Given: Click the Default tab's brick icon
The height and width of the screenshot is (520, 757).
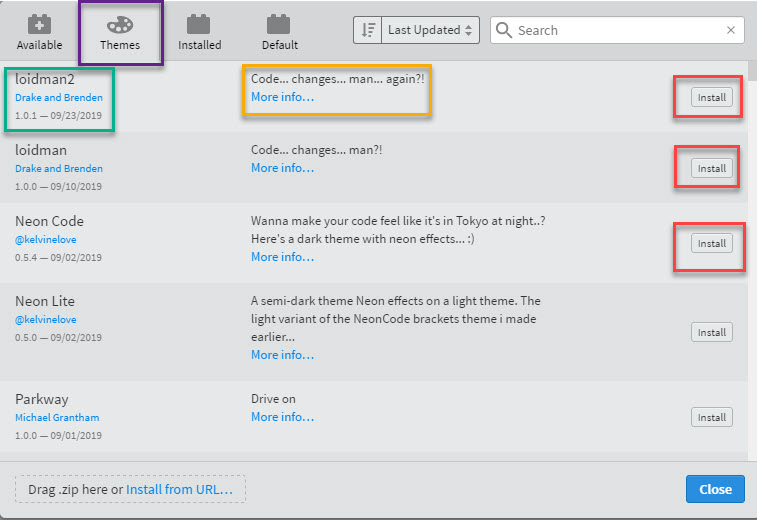Looking at the screenshot, I should pyautogui.click(x=279, y=24).
